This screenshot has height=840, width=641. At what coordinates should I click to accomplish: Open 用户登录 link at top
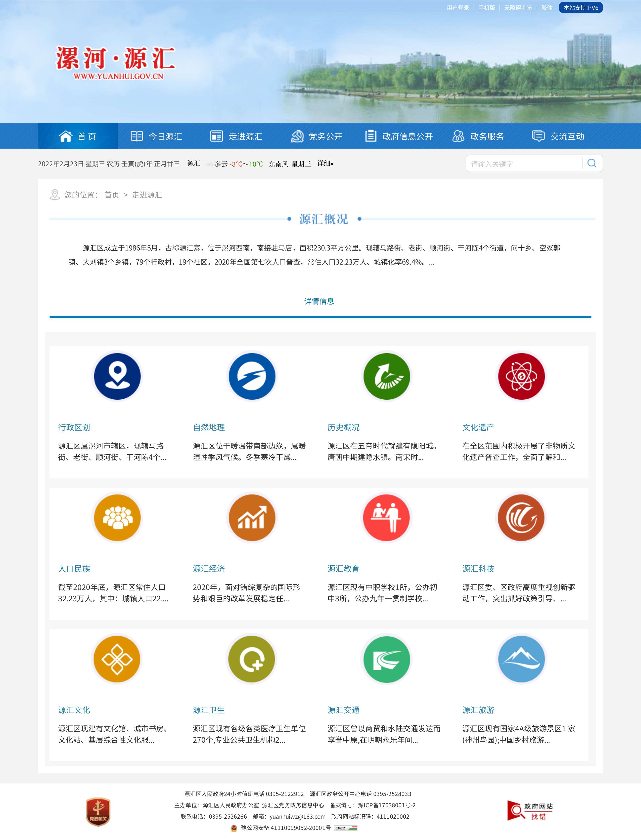point(458,8)
